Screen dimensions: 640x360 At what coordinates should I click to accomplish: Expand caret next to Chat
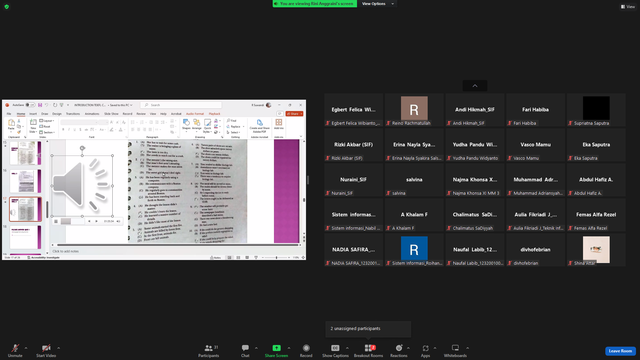click(256, 348)
